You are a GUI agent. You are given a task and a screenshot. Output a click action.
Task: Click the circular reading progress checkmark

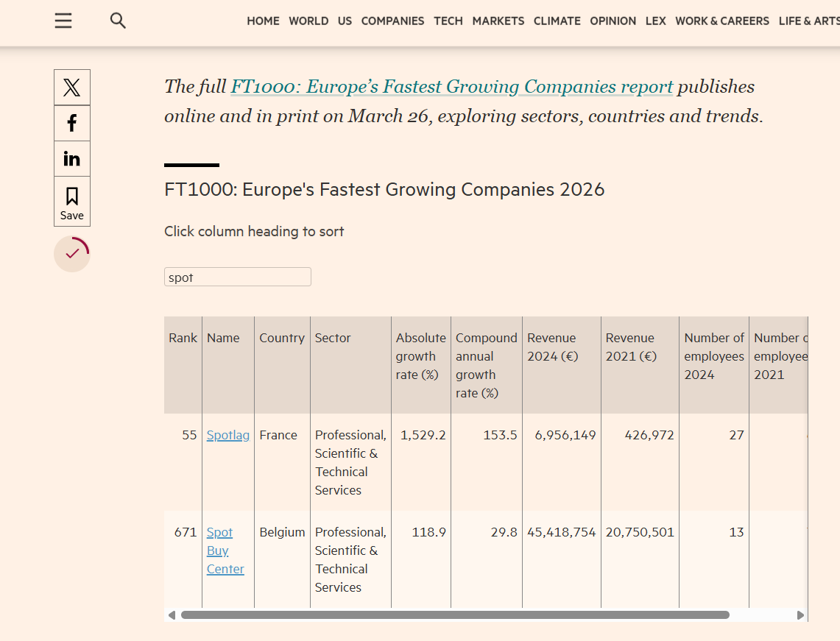tap(72, 254)
